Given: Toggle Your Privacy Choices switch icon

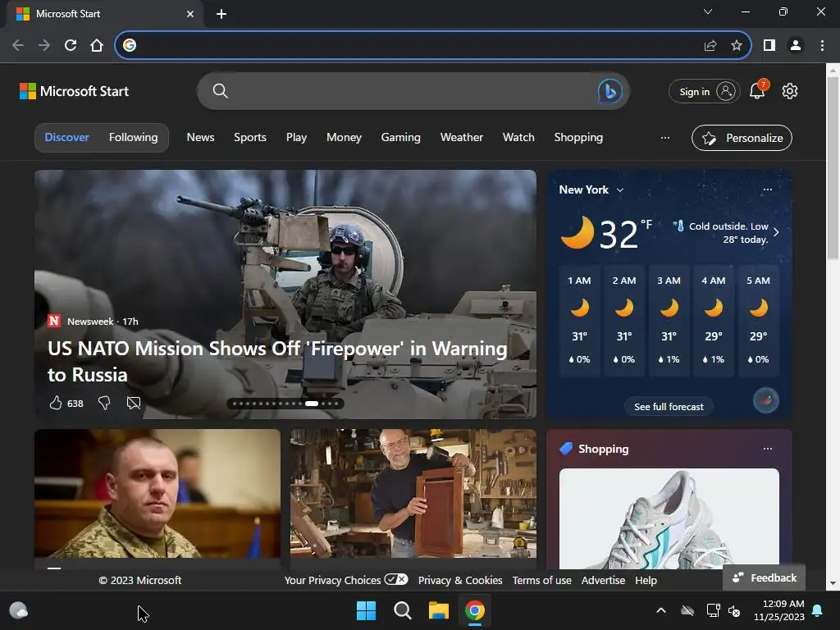Looking at the screenshot, I should [396, 580].
